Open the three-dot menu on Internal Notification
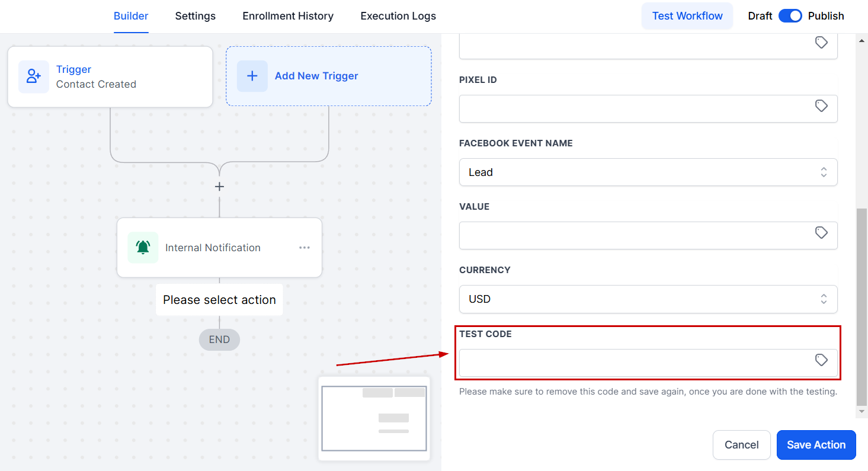Screen dimensions: 868x471 305,248
